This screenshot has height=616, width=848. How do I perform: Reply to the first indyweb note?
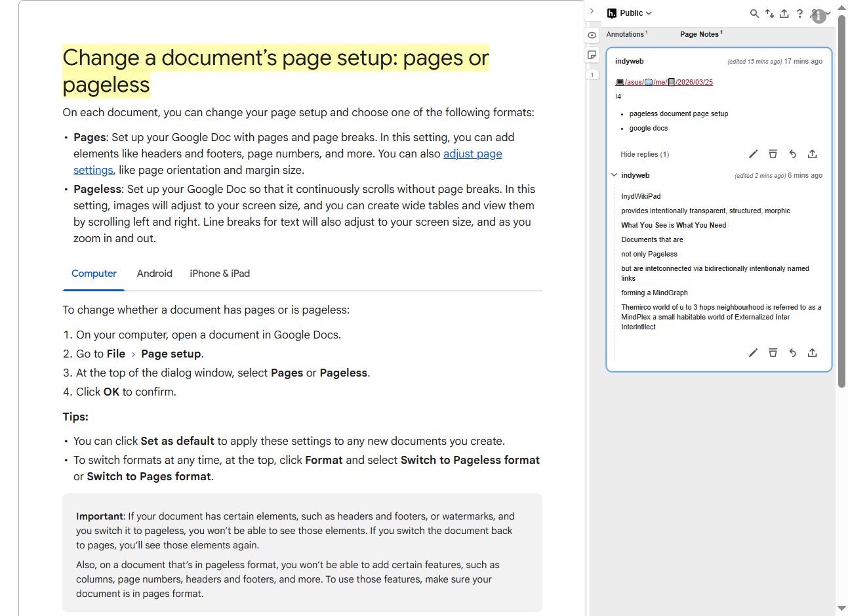(x=792, y=154)
